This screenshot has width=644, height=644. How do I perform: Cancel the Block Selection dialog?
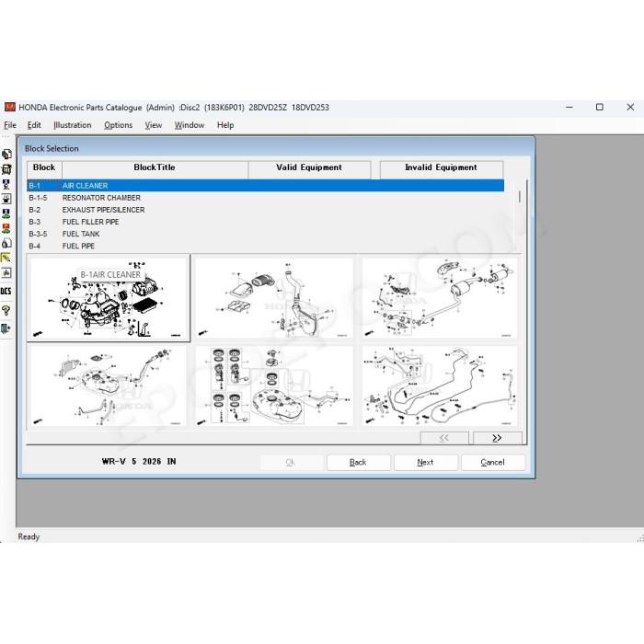coord(493,462)
